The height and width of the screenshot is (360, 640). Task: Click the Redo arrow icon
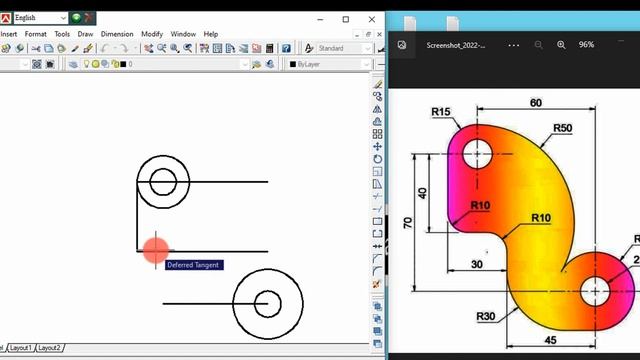pyautogui.click(x=124, y=49)
